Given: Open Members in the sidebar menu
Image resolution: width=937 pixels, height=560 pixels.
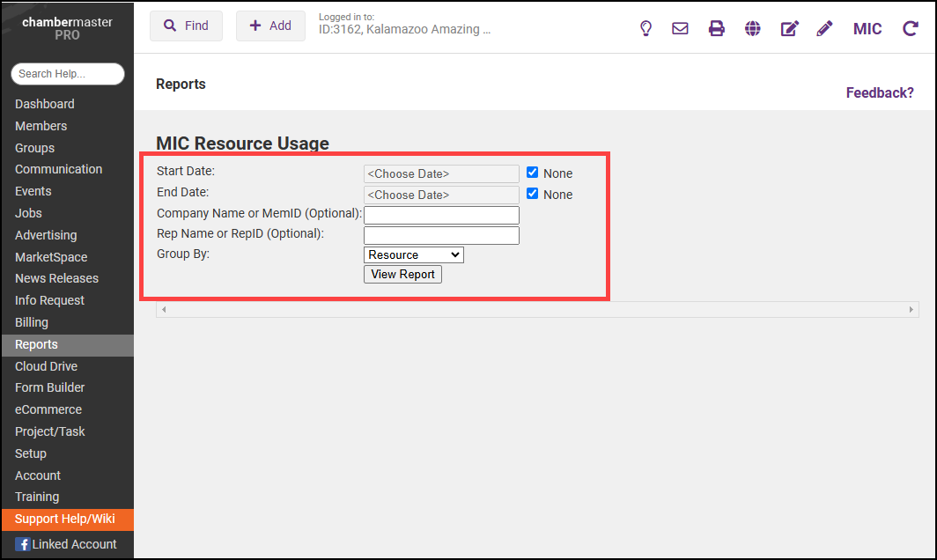Looking at the screenshot, I should pyautogui.click(x=41, y=126).
